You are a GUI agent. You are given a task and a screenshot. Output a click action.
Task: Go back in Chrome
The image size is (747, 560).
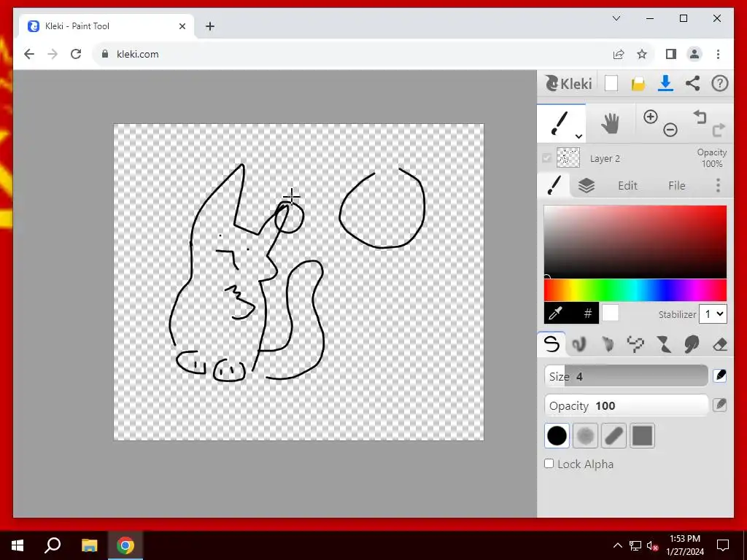point(29,54)
